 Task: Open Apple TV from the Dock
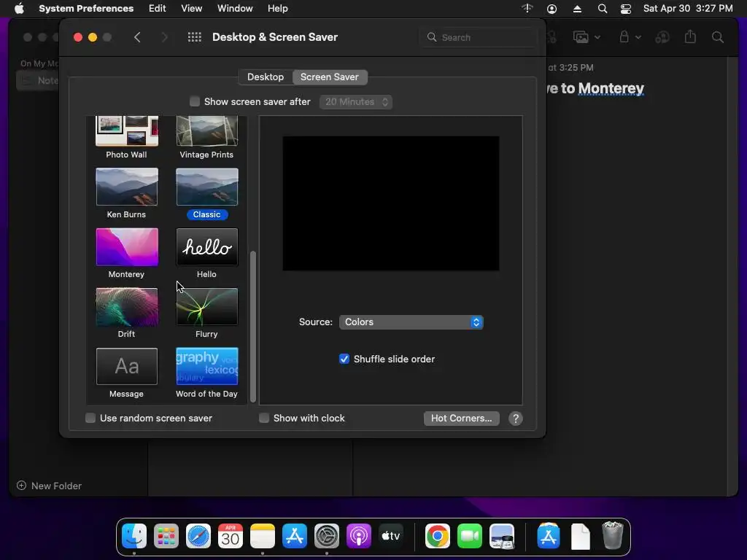click(391, 536)
